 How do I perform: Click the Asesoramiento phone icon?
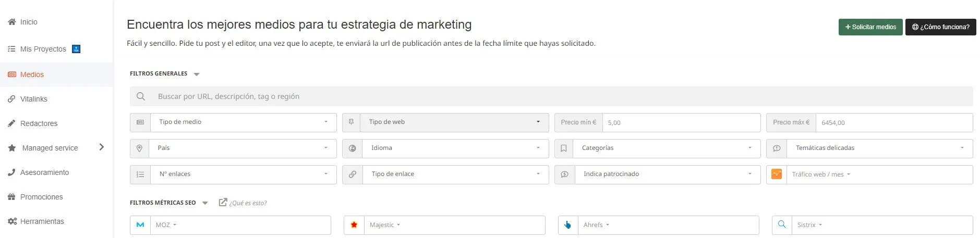click(x=11, y=172)
